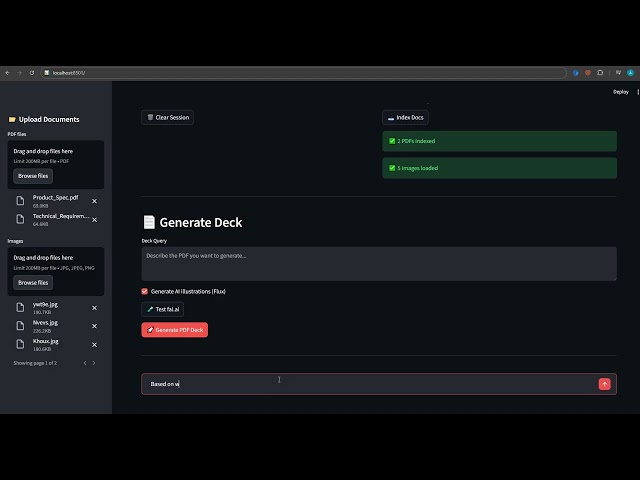Click the 'Showing page 1 of 2' text
Screen dimensions: 640x480
pos(35,363)
